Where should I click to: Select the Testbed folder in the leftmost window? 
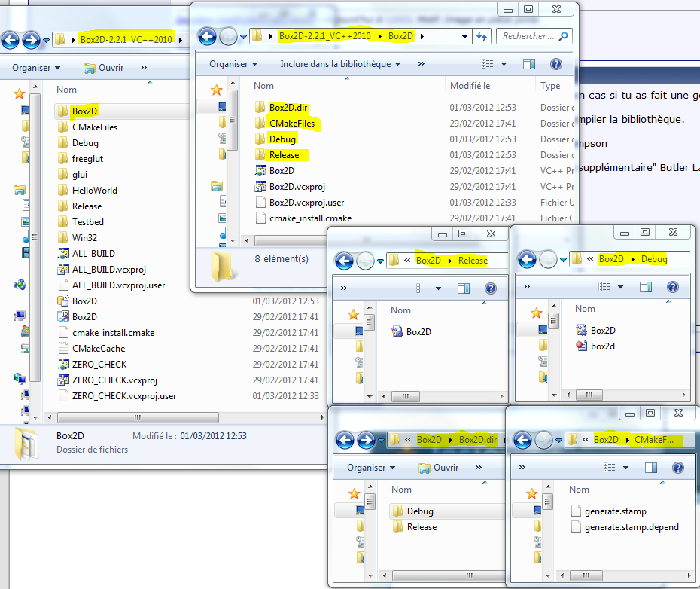[x=81, y=222]
